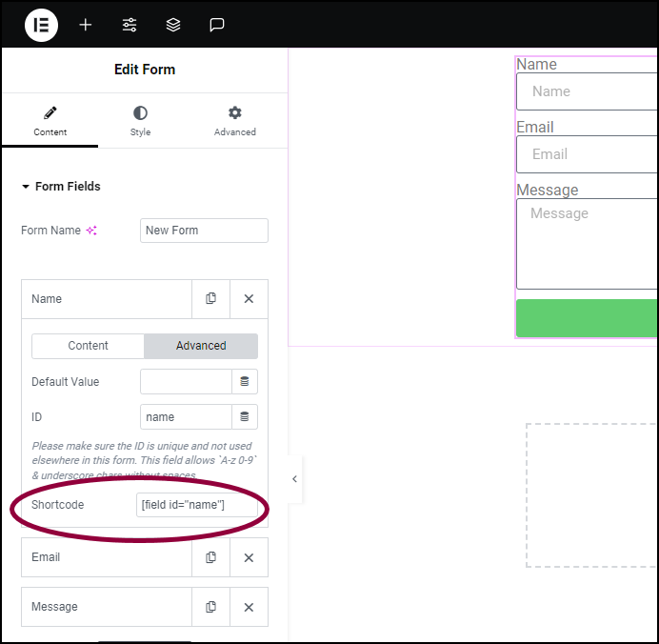Collapse the Form Fields section
Viewport: 659px width, 644px height.
62,186
